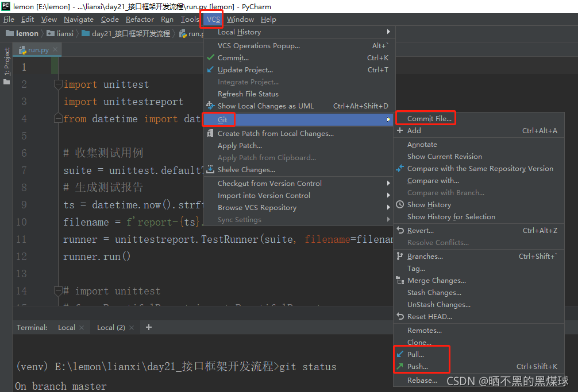Screen dimensions: 578x392
Task: Click the blue Pull arrow icon
Action: [x=400, y=355]
